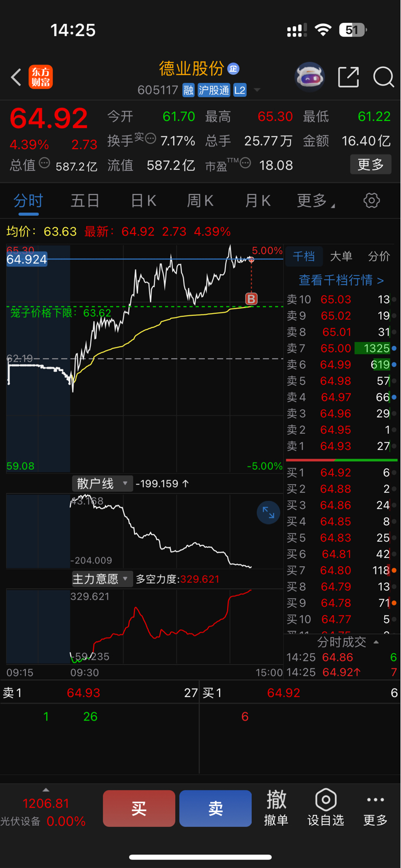Switch to 日K tab
The height and width of the screenshot is (868, 401).
(143, 200)
